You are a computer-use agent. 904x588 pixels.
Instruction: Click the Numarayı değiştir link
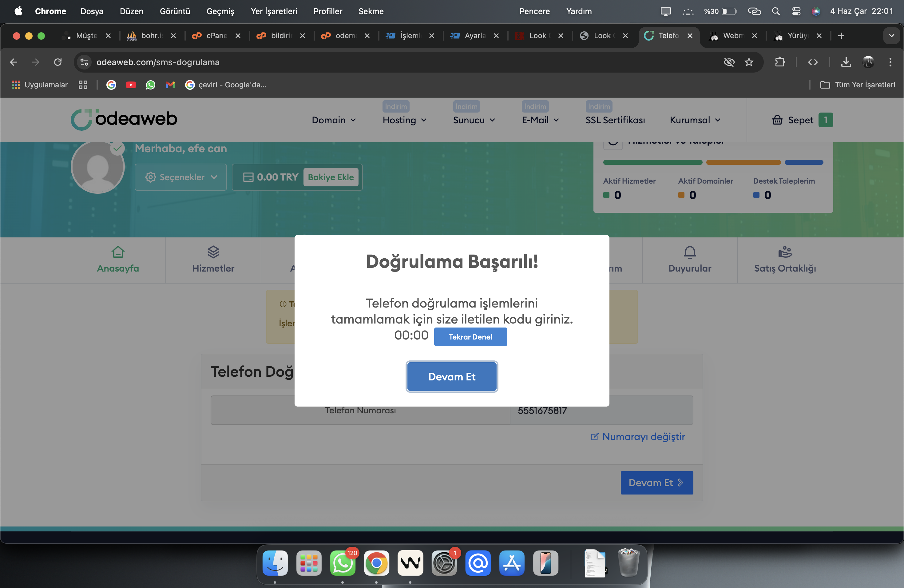pos(638,437)
